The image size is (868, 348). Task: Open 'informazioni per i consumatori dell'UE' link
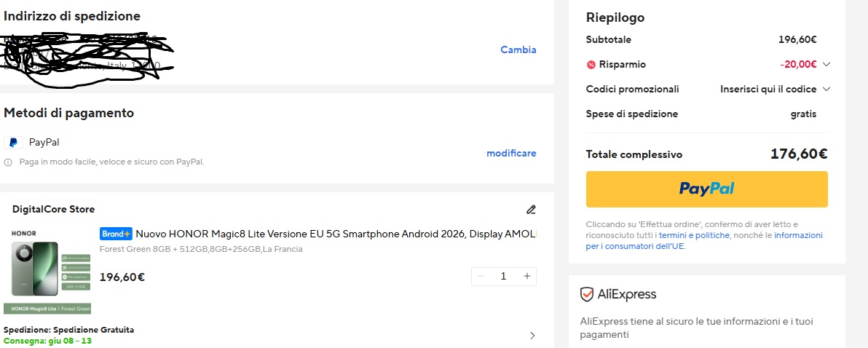[x=704, y=241]
